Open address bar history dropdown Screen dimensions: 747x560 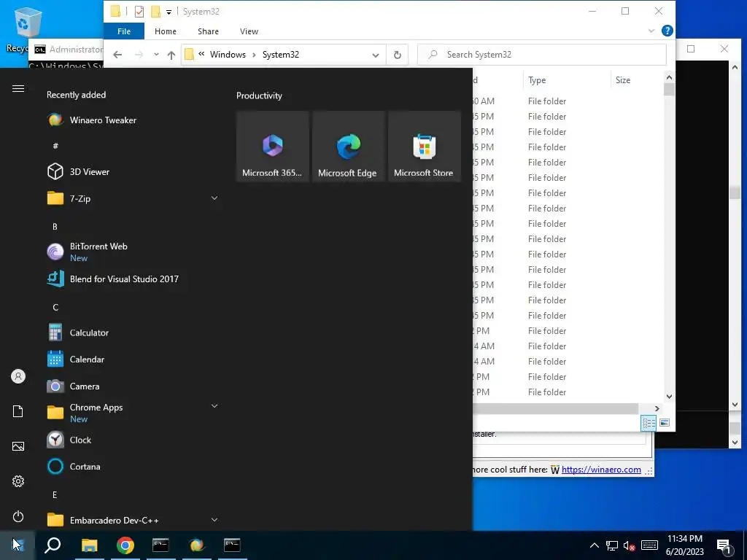tap(376, 55)
